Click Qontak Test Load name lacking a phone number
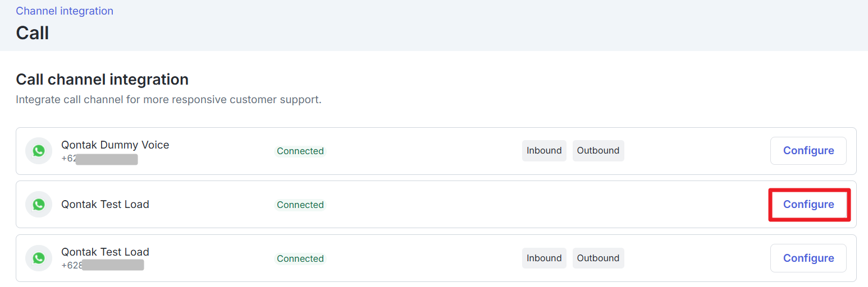 105,205
